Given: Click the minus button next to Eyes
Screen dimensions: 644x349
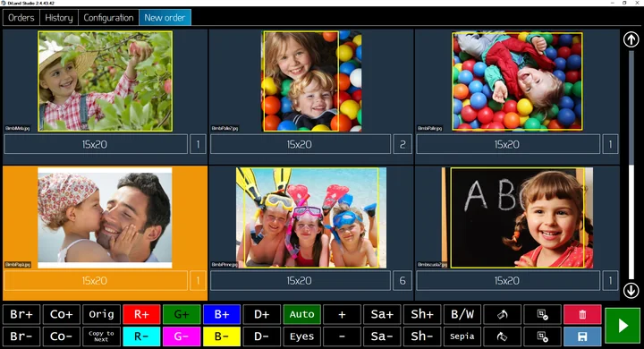Looking at the screenshot, I should click(342, 336).
